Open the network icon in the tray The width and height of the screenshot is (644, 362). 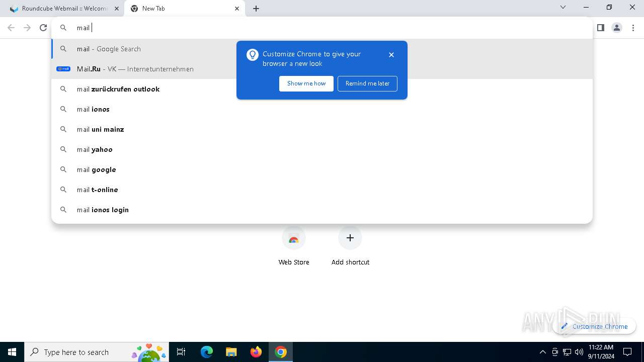pos(567,352)
